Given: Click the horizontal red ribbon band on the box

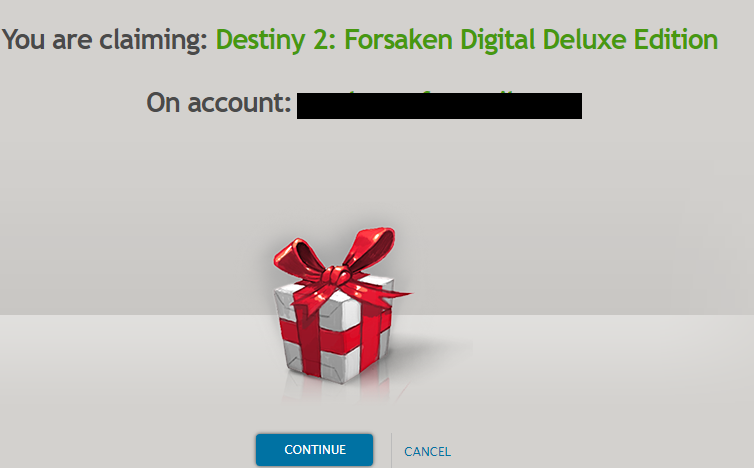Looking at the screenshot, I should (332, 336).
